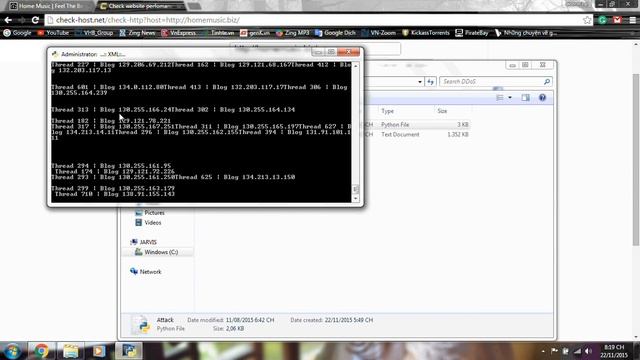The image size is (640, 360).
Task: Open the PirateBay bookmark
Action: 472,33
